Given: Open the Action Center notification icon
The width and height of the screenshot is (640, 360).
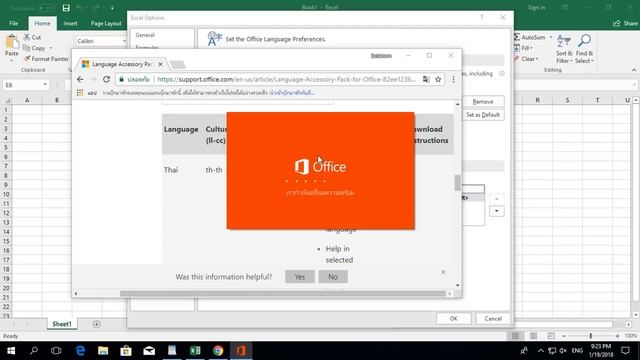Looking at the screenshot, I should 625,350.
